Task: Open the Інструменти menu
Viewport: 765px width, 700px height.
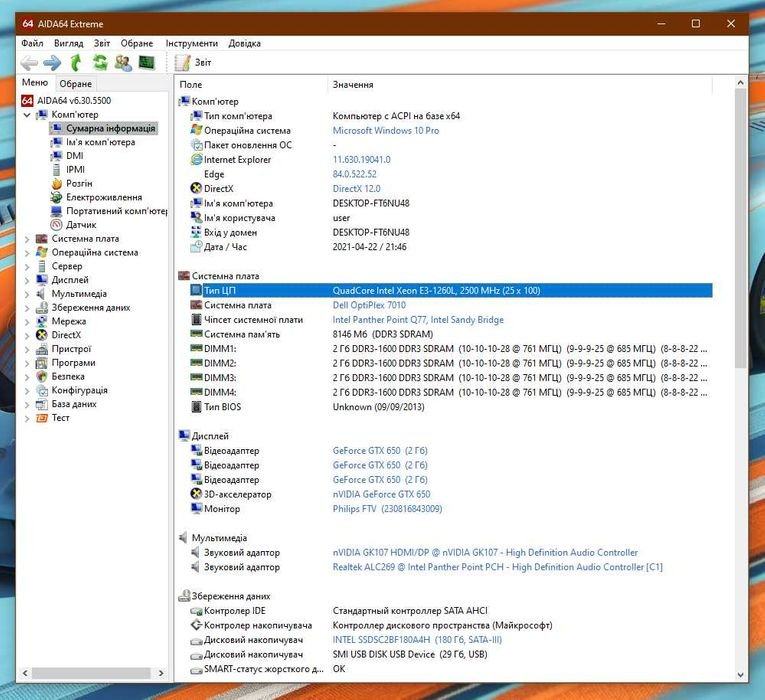Action: [x=191, y=44]
